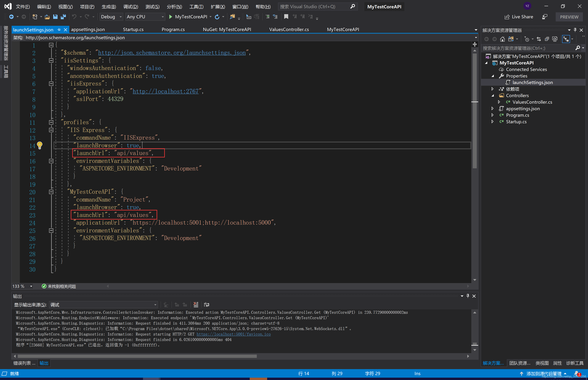Collapse the iisSettings code block
Screen dimensions: 588x380
(51, 60)
